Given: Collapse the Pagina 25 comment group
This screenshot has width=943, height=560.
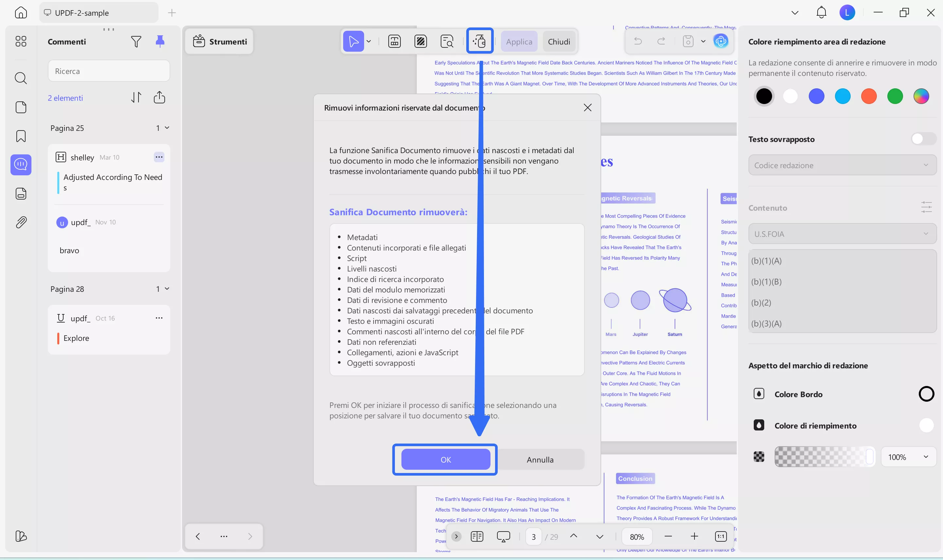Looking at the screenshot, I should 167,128.
